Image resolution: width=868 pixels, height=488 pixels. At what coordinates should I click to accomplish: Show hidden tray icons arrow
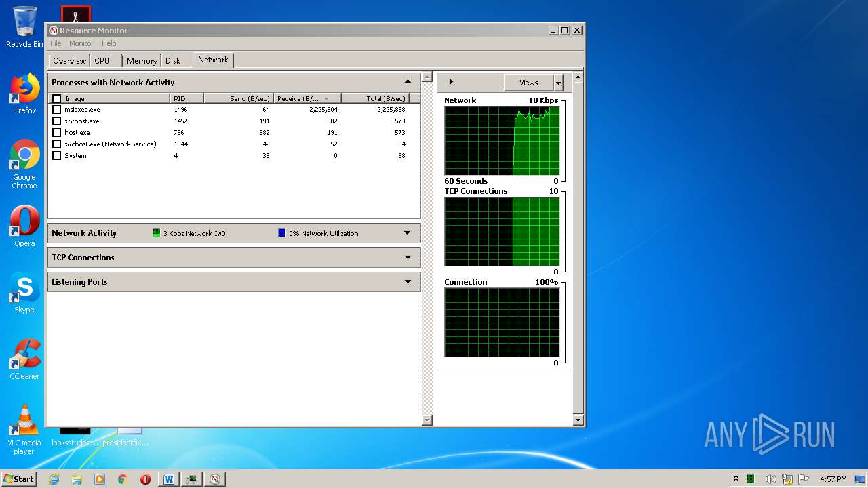(x=736, y=479)
